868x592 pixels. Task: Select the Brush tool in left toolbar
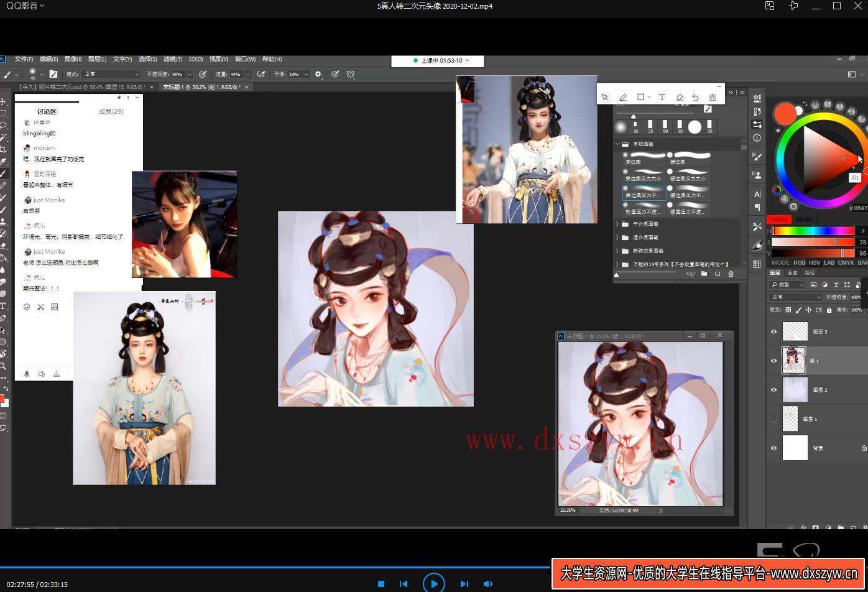(3, 173)
